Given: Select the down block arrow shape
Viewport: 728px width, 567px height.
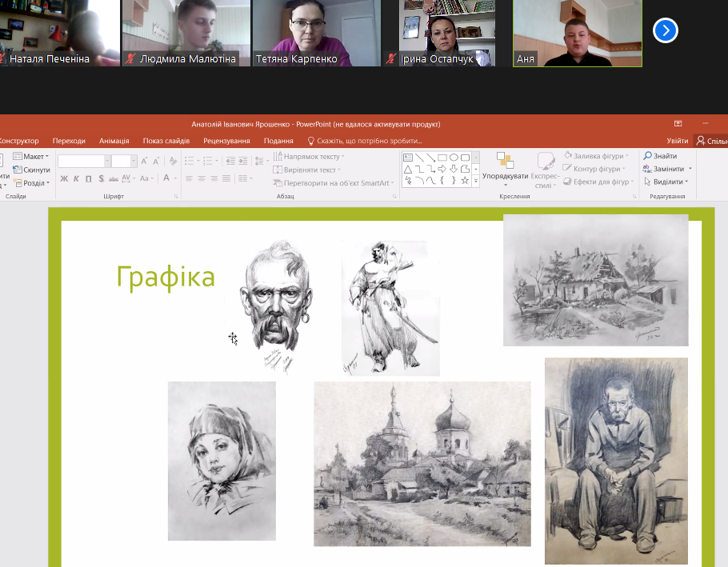Looking at the screenshot, I should [x=454, y=169].
